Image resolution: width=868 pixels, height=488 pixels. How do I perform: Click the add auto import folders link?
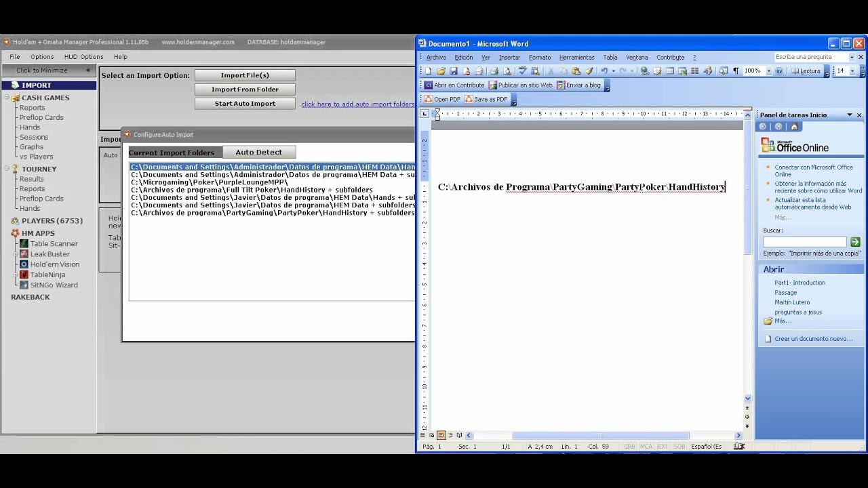tap(358, 104)
